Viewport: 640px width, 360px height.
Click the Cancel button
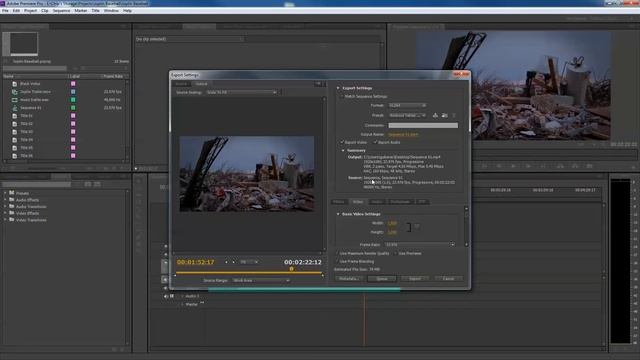coord(448,279)
